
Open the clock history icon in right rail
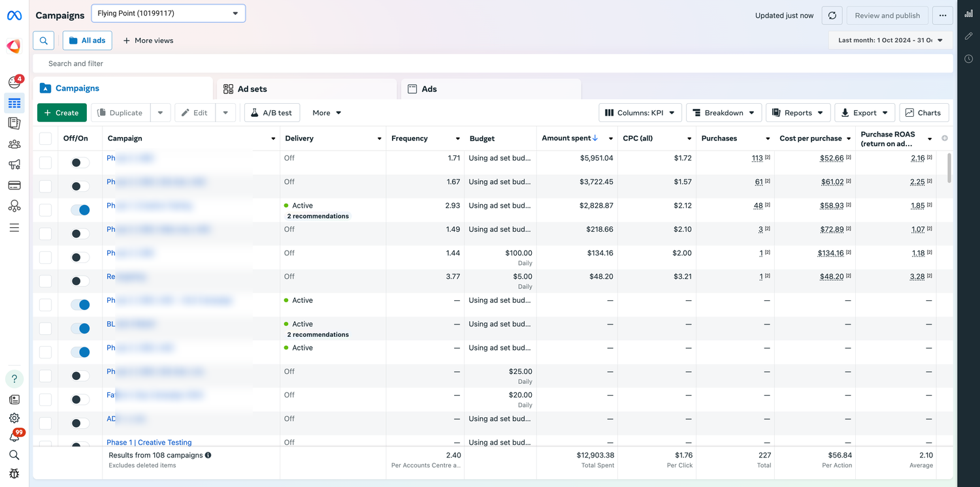pos(969,59)
